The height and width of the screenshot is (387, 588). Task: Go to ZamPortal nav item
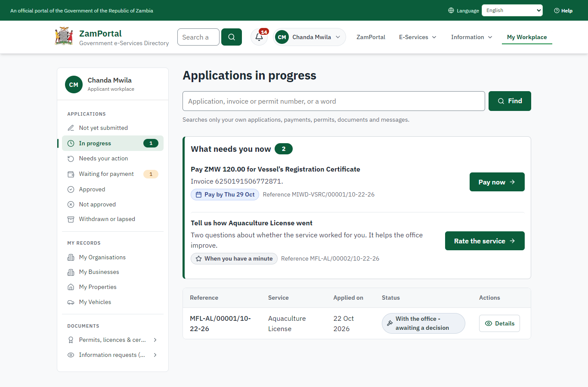[x=371, y=37]
